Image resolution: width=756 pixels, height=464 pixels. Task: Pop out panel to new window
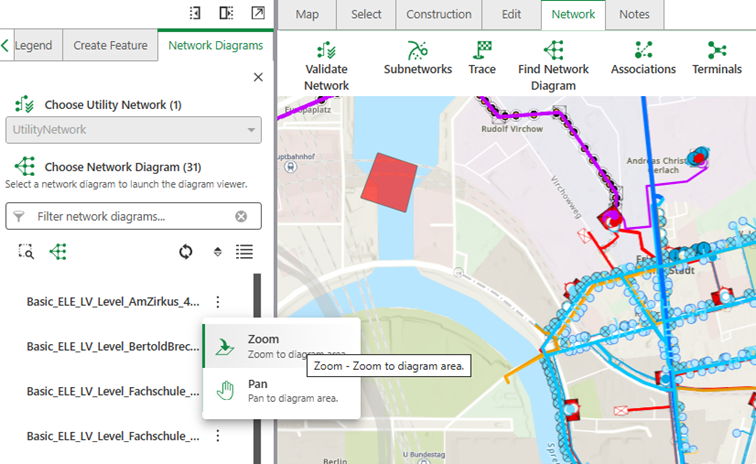pos(258,13)
